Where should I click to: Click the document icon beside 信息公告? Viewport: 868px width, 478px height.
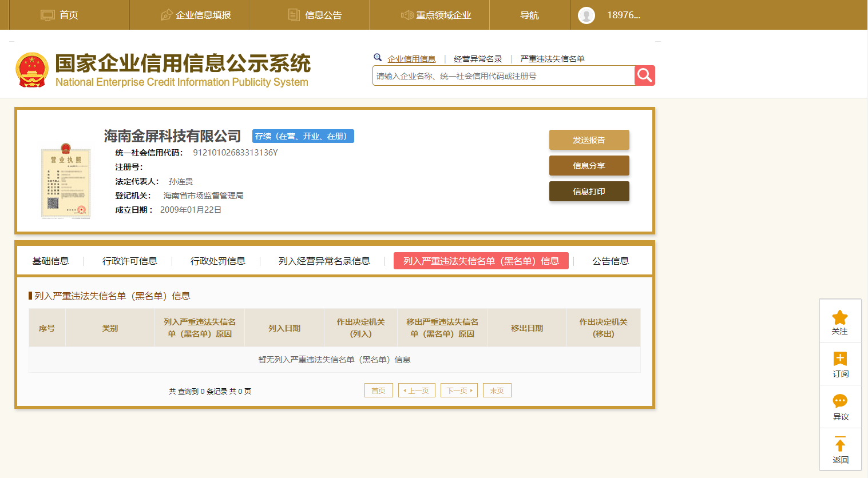[x=294, y=15]
